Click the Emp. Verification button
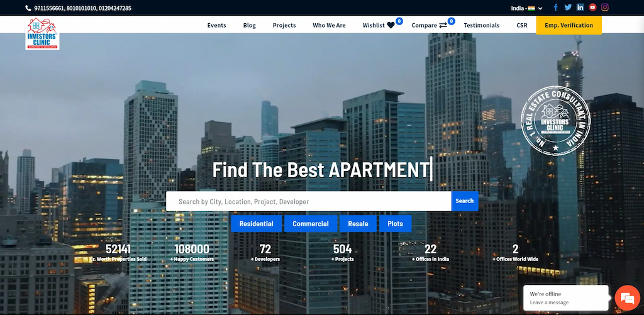Image resolution: width=644 pixels, height=315 pixels. [x=569, y=25]
